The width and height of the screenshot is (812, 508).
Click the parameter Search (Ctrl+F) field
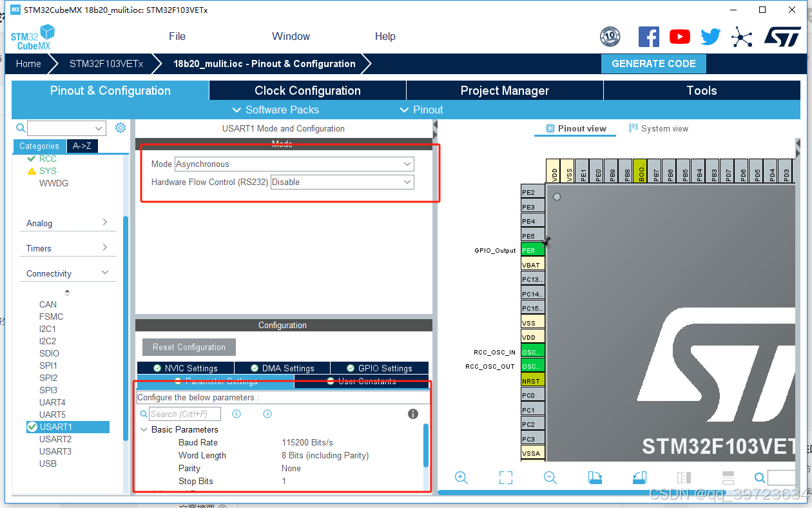coord(185,414)
